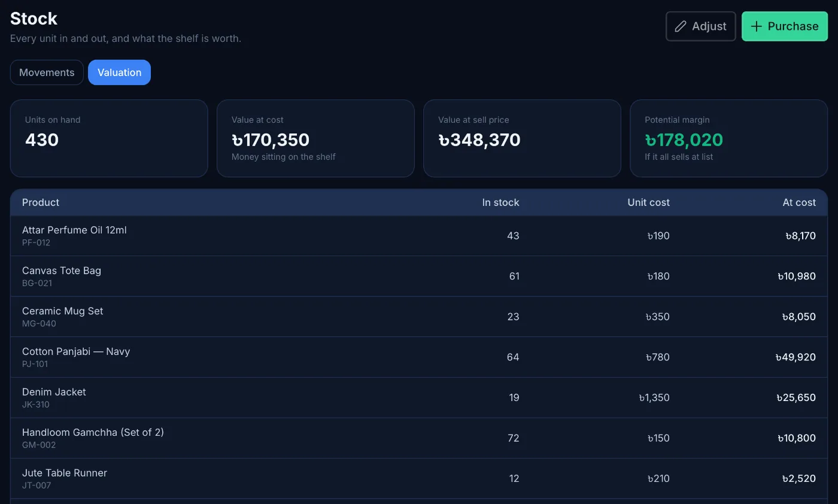Click the Attar Perfume stock count 43
The width and height of the screenshot is (838, 504).
pos(513,236)
